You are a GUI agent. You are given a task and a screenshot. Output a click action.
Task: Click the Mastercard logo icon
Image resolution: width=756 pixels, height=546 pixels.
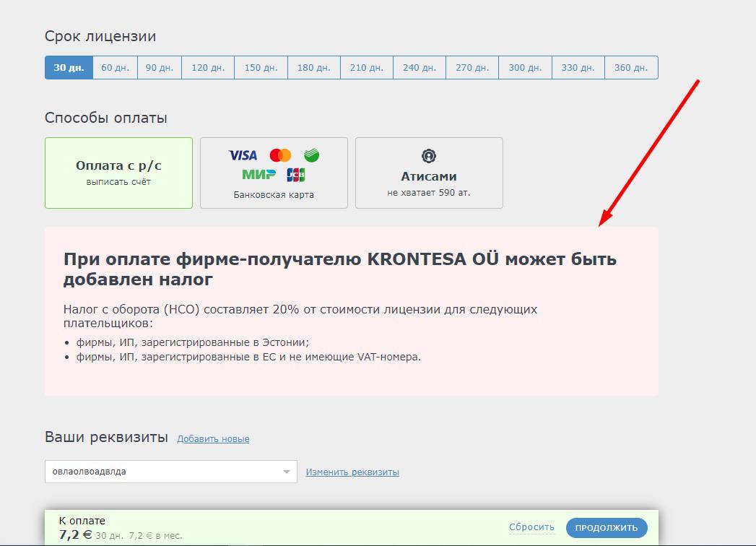click(x=280, y=155)
